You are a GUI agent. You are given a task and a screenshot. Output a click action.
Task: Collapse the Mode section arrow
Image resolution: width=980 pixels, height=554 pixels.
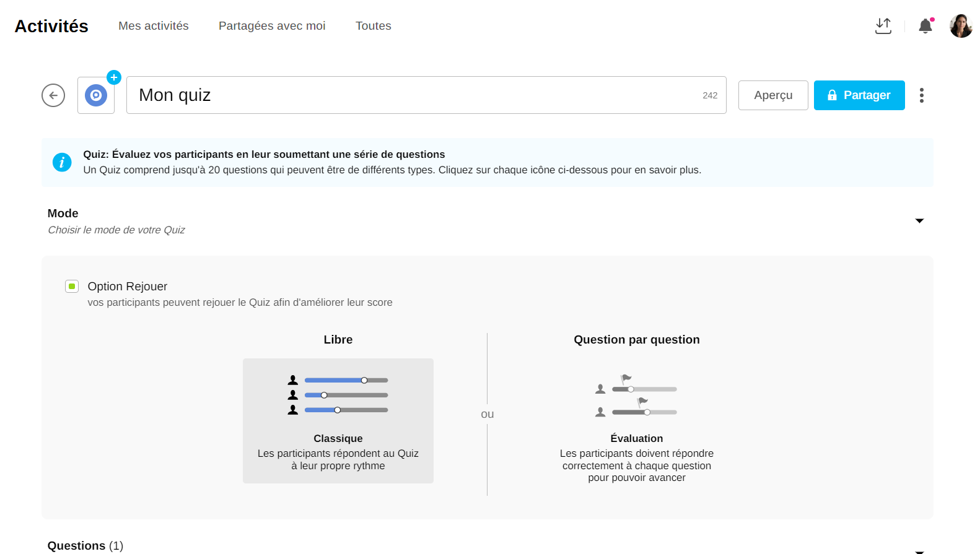[919, 221]
